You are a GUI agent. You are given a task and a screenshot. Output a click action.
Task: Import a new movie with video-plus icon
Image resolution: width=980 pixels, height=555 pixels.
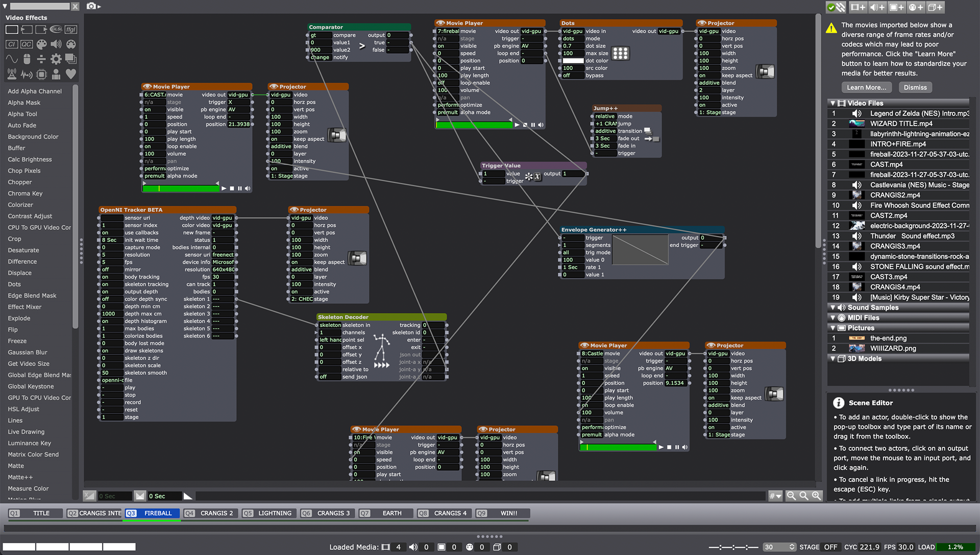tap(857, 7)
